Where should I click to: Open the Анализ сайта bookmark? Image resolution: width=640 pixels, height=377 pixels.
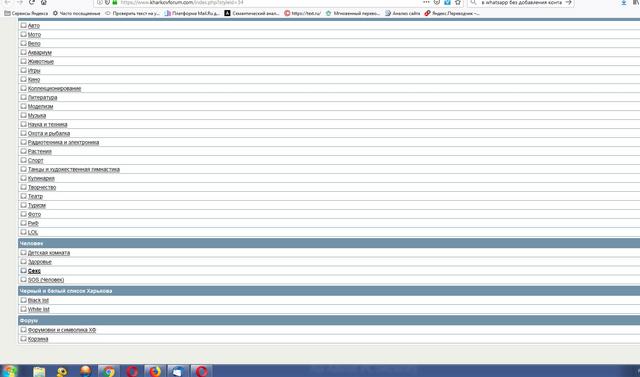tap(402, 13)
